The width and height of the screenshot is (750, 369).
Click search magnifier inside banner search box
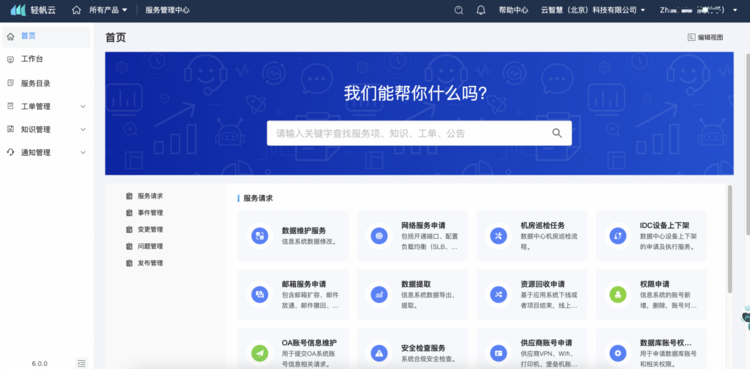[557, 133]
